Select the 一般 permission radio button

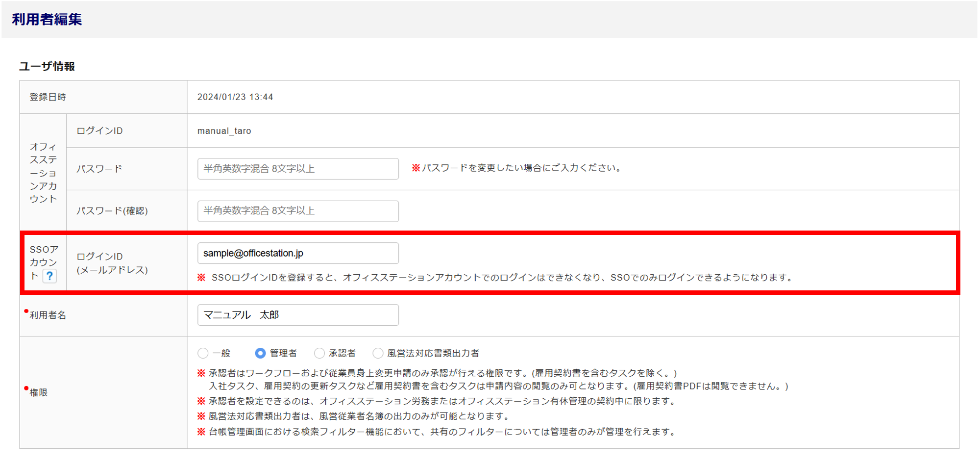click(203, 353)
